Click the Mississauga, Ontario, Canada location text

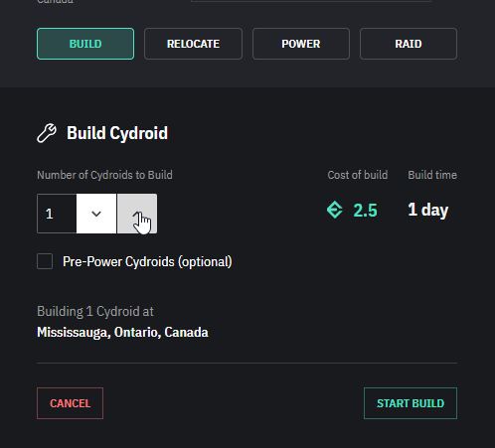pyautogui.click(x=122, y=332)
